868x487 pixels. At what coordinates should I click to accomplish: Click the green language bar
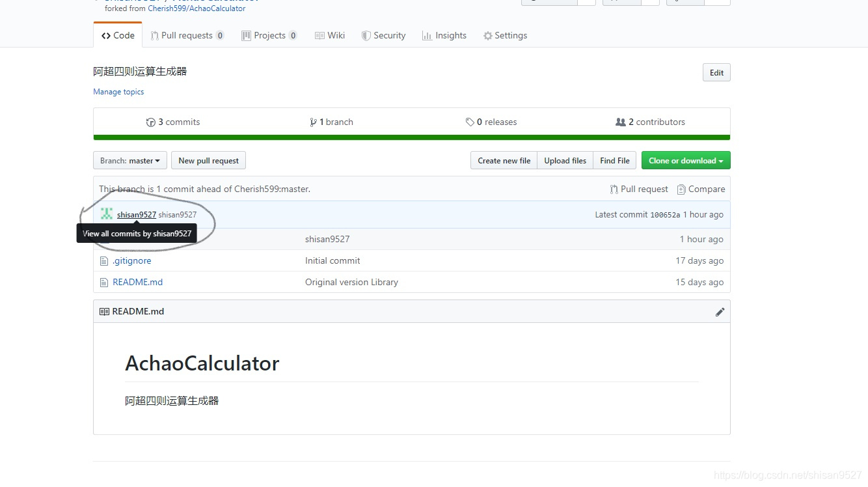pyautogui.click(x=412, y=137)
